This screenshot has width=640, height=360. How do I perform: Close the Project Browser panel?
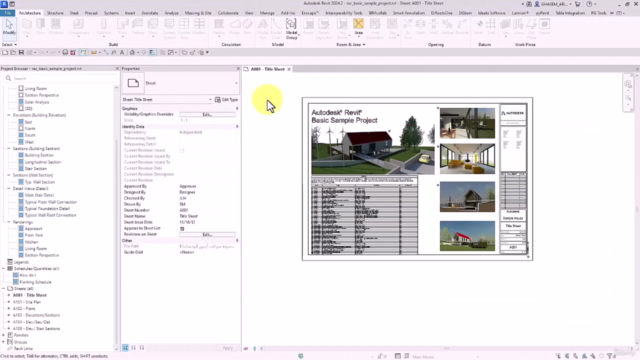coord(117,69)
